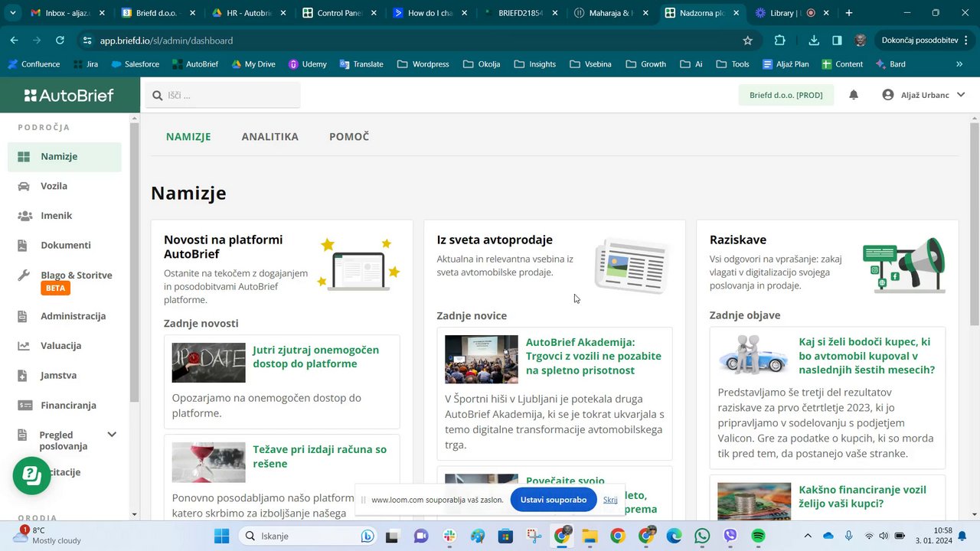This screenshot has height=551, width=980.
Task: Open AutoBrief Akademija article link
Action: (593, 356)
